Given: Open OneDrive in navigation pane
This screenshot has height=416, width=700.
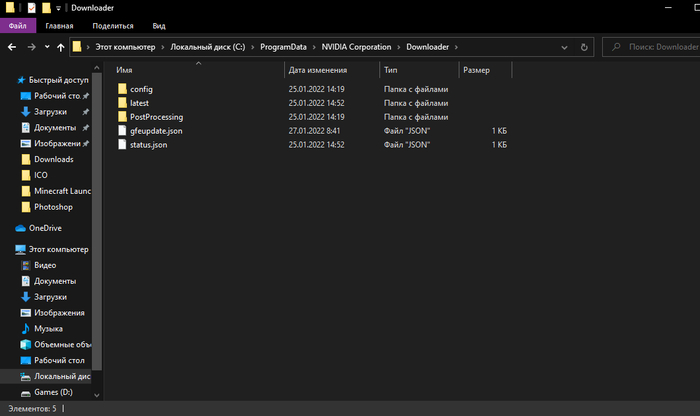Looking at the screenshot, I should point(44,228).
